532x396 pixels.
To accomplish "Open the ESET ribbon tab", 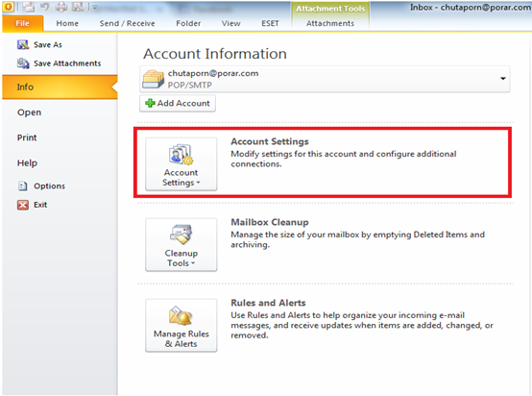I will click(x=270, y=23).
